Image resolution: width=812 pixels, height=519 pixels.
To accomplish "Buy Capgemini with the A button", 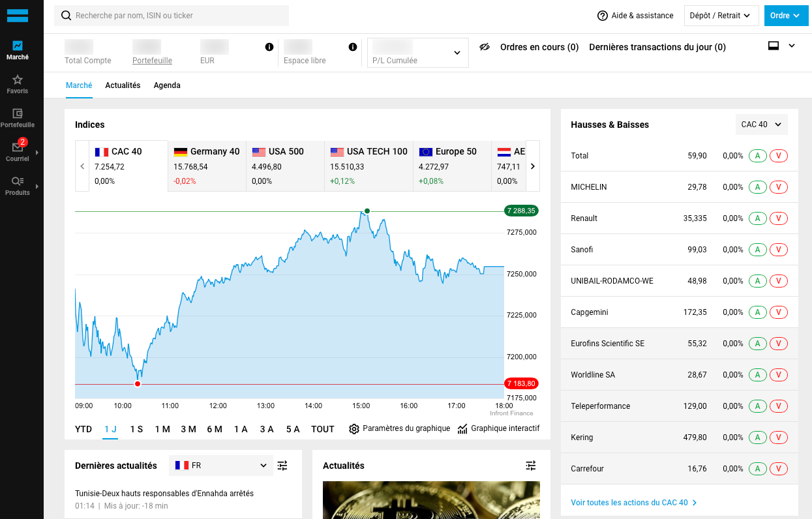I will [x=757, y=312].
